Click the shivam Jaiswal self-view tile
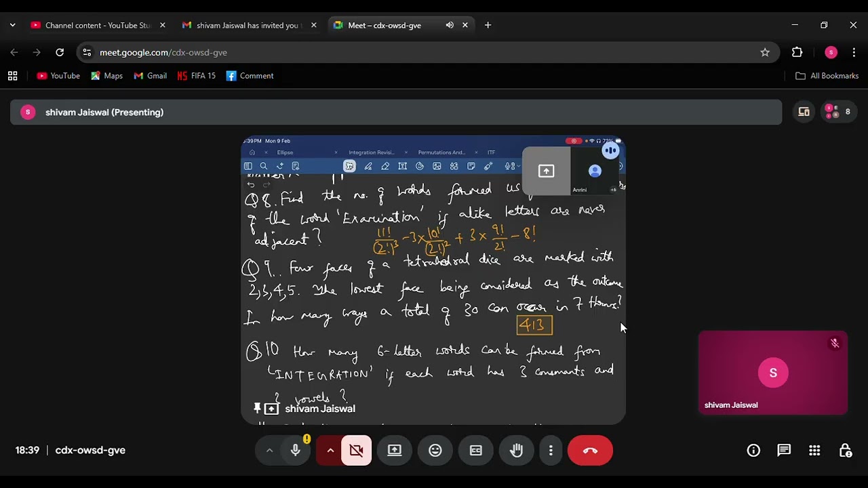Screen dimensions: 868x488 click(773, 372)
